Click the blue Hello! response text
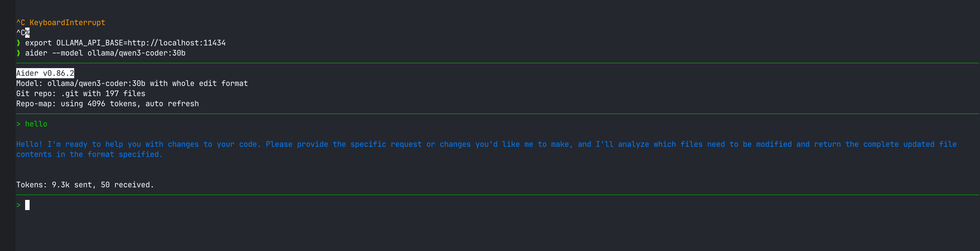Viewport: 980px width, 251px height. pos(29,144)
